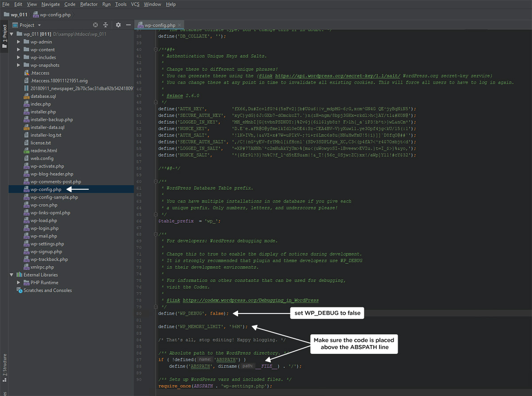Collapse the wp_011 root project node
The image size is (532, 396).
coord(12,34)
